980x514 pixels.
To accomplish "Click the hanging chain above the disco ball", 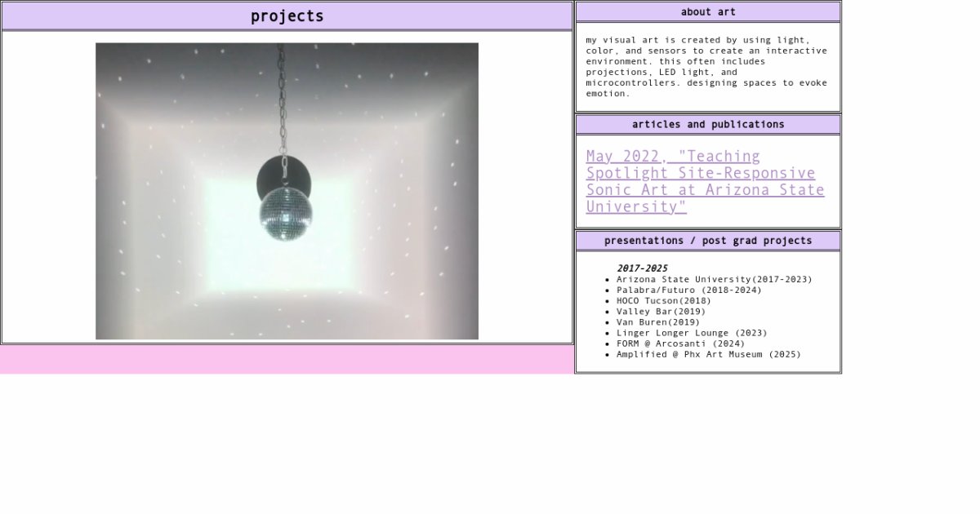I will tap(282, 98).
